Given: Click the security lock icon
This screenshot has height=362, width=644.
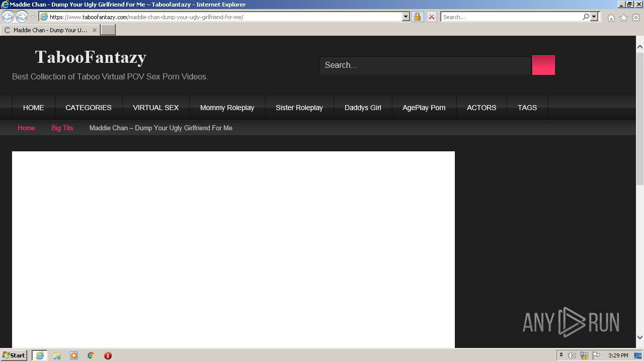Looking at the screenshot, I should (417, 17).
